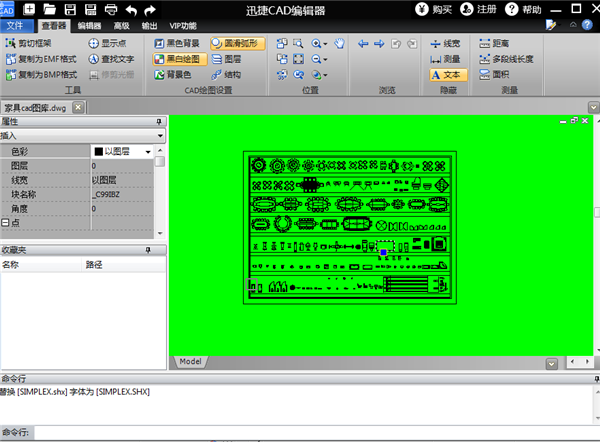Open the 图层 dialog
Image resolution: width=600 pixels, height=442 pixels.
[x=227, y=59]
